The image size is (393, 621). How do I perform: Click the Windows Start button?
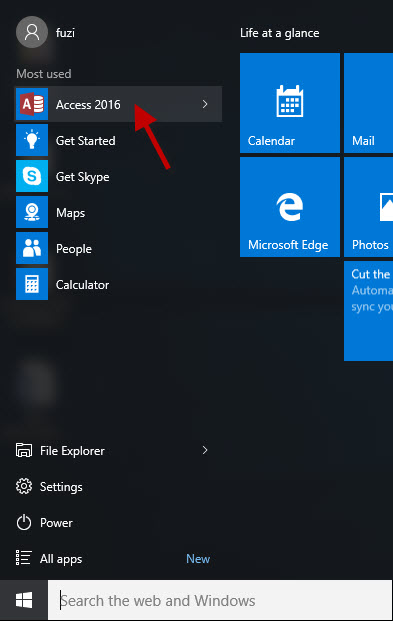tap(24, 600)
